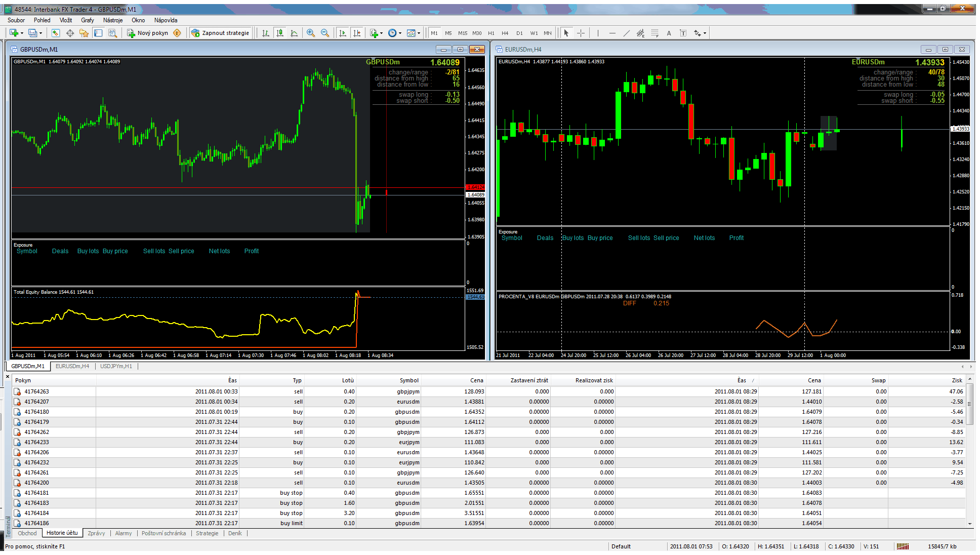Switch timeframe to H4

[x=505, y=33]
